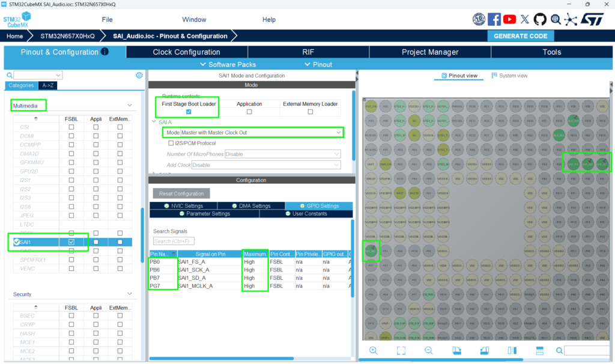Collapse the Multimedia category
615x364 pixels.
click(130, 106)
